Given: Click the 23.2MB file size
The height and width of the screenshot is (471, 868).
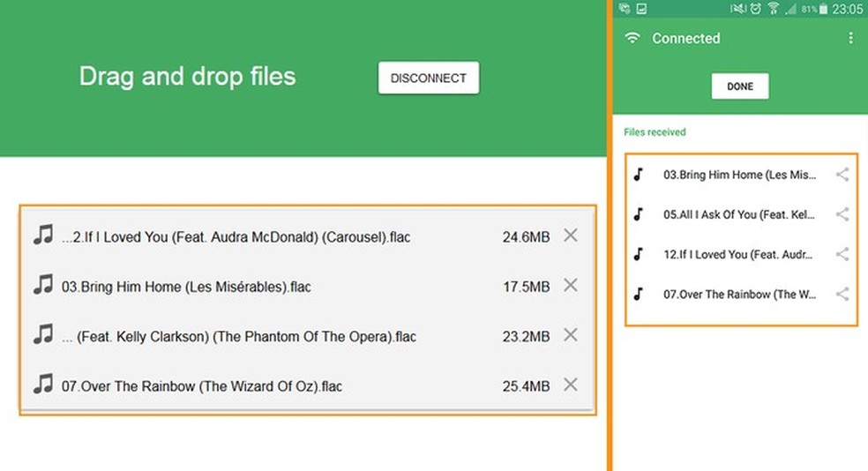Looking at the screenshot, I should point(526,337).
